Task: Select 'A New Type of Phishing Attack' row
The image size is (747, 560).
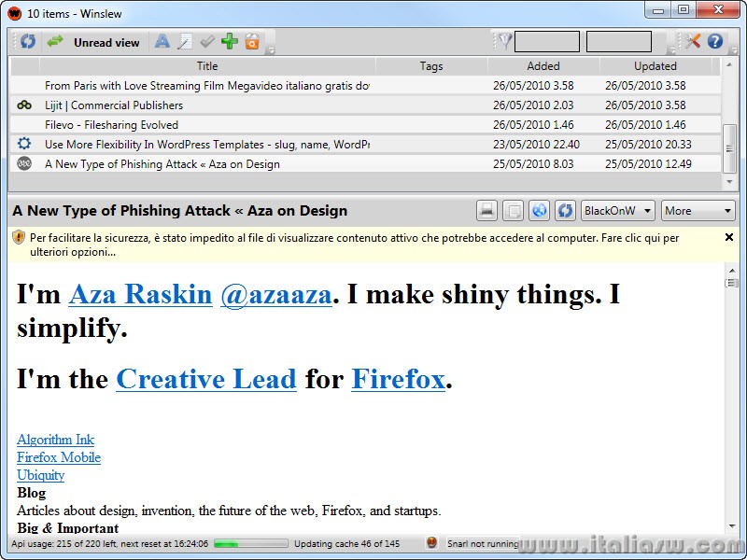Action: 365,164
